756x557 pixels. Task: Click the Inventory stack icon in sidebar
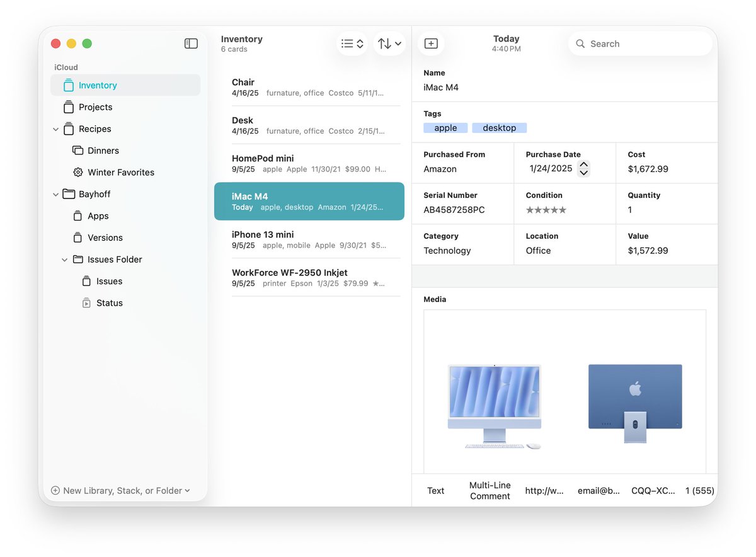click(69, 86)
